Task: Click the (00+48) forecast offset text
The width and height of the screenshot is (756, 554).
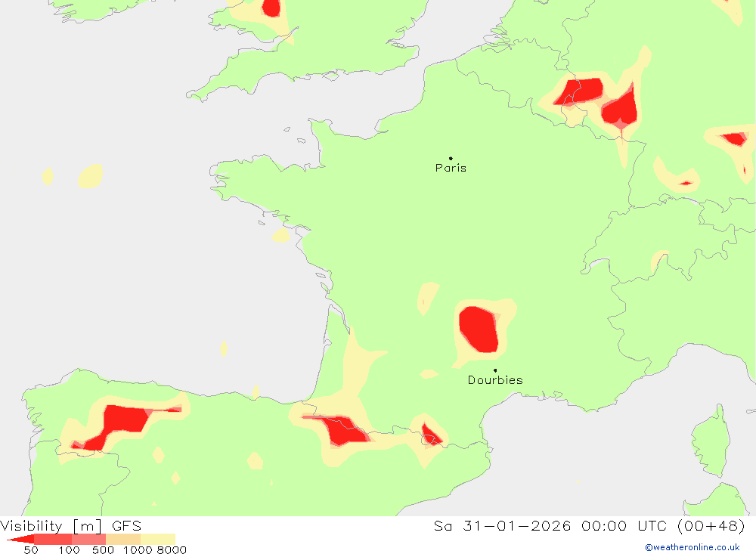Action: [711, 525]
